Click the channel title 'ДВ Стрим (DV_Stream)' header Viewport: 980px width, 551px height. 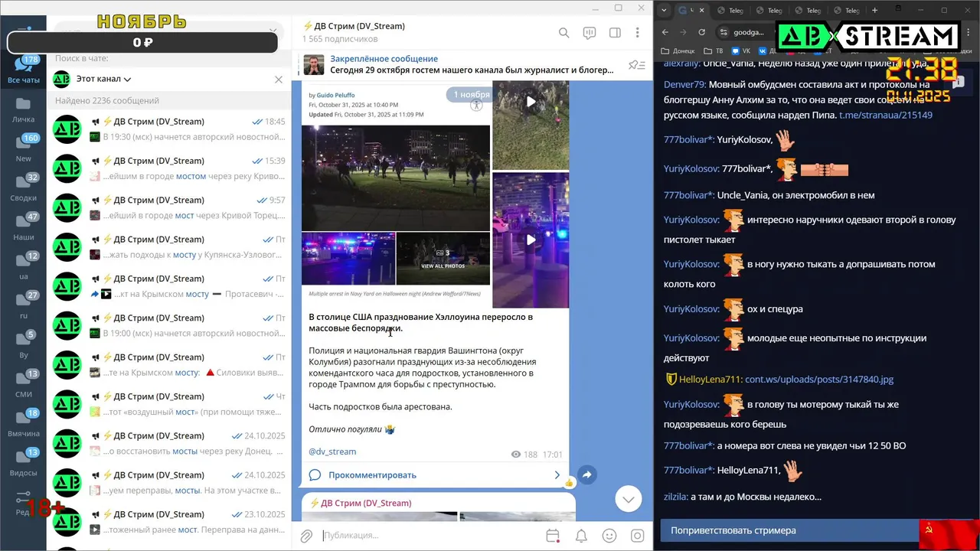[x=354, y=26]
